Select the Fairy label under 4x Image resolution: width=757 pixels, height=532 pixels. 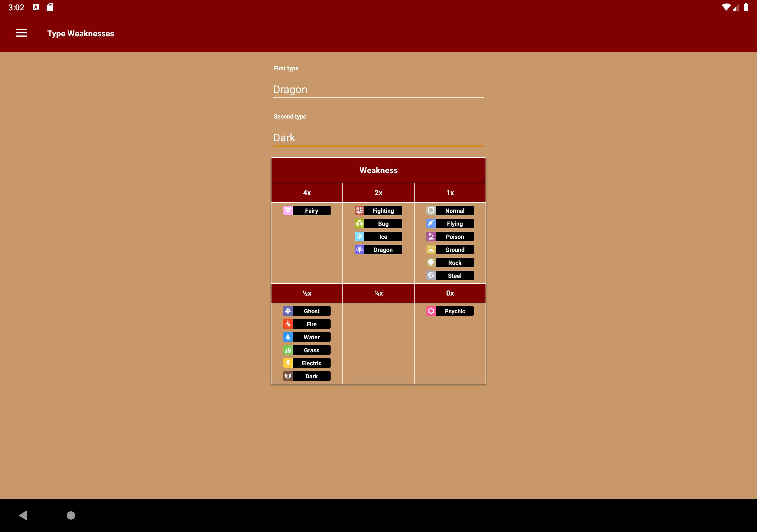(x=312, y=211)
